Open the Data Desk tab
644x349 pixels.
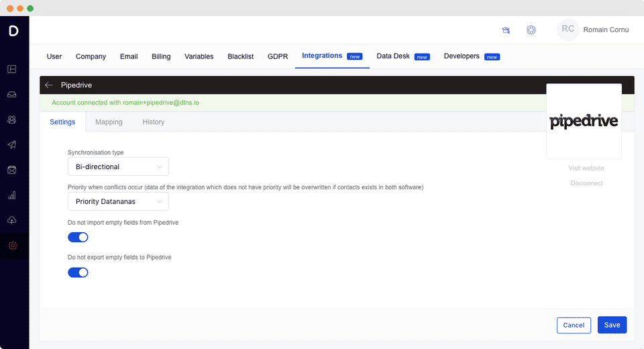(x=403, y=56)
